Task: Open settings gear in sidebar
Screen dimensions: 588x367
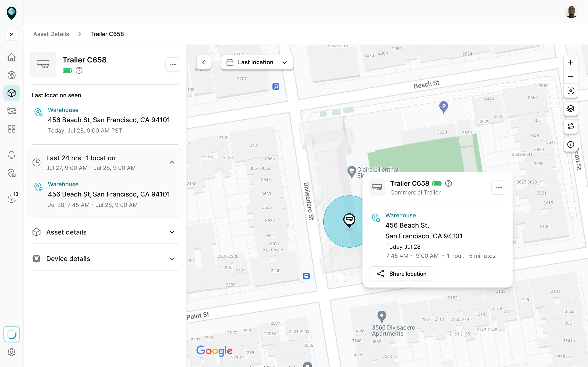Action: pos(11,352)
